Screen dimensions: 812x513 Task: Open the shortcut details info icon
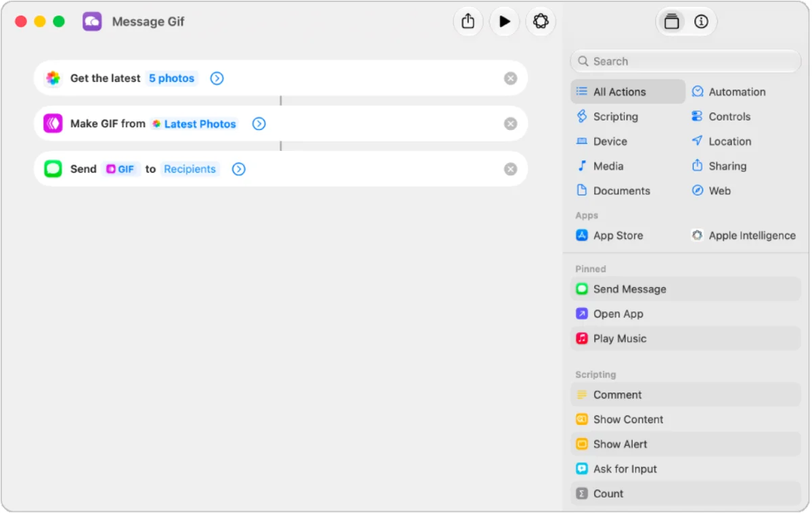click(x=701, y=22)
